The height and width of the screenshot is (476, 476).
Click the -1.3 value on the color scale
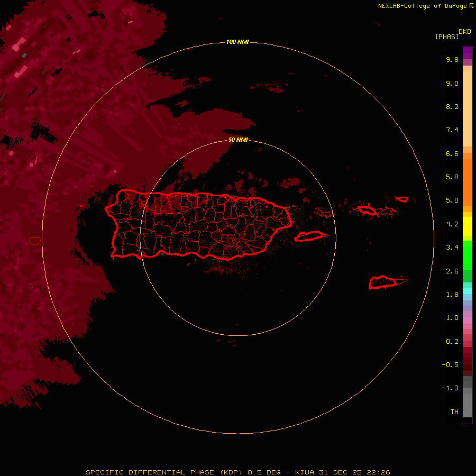pyautogui.click(x=450, y=388)
